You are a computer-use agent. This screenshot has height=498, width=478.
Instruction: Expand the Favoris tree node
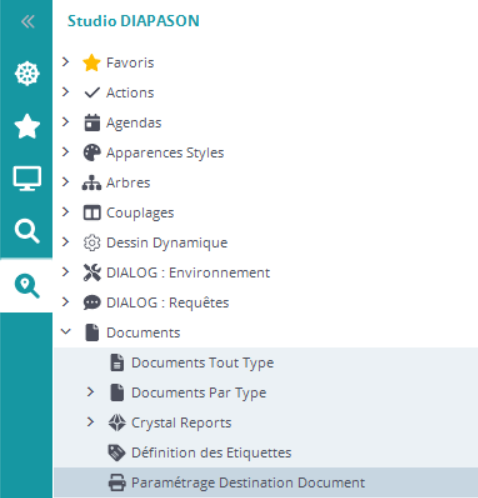66,62
